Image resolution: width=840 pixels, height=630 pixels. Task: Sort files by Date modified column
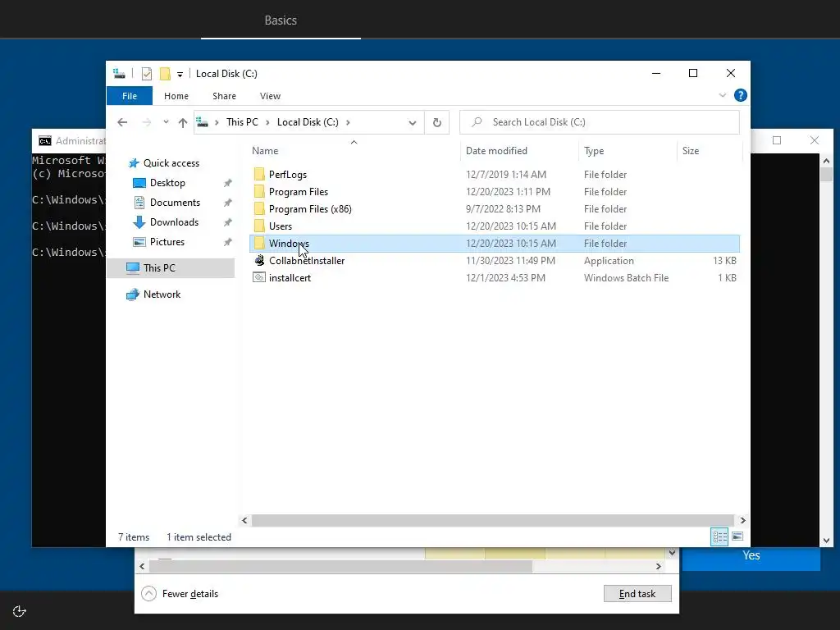[519, 151]
